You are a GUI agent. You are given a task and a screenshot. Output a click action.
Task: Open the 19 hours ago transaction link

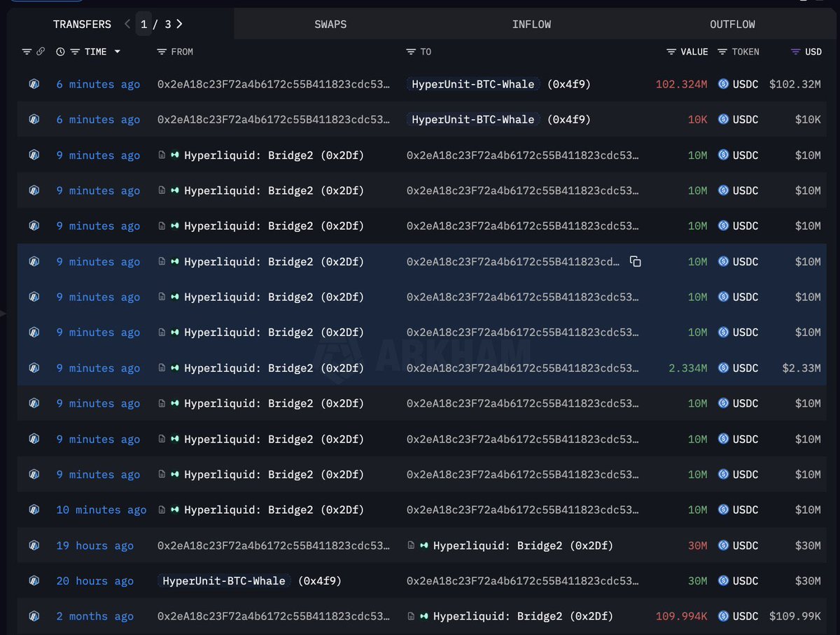(x=95, y=546)
